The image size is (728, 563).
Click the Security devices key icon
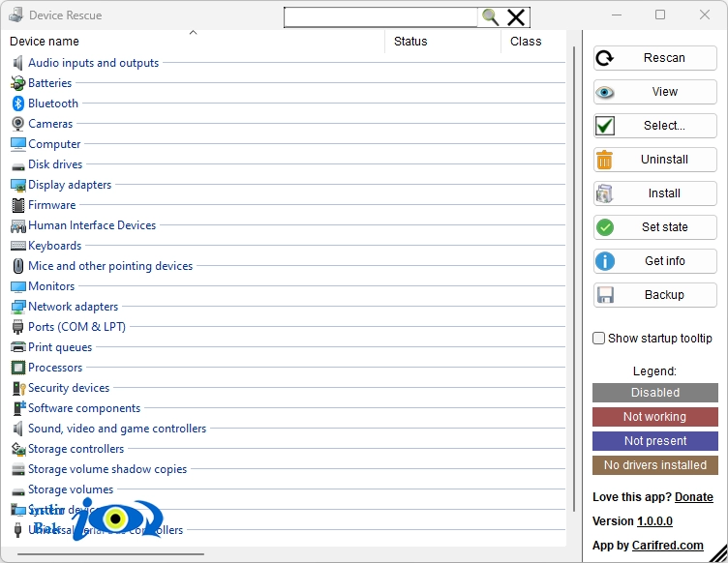click(17, 388)
